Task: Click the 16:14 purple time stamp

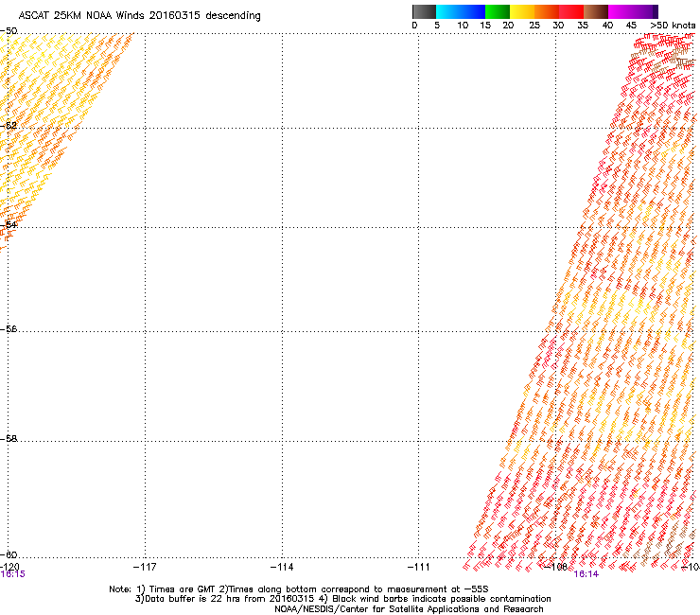Action: [586, 574]
